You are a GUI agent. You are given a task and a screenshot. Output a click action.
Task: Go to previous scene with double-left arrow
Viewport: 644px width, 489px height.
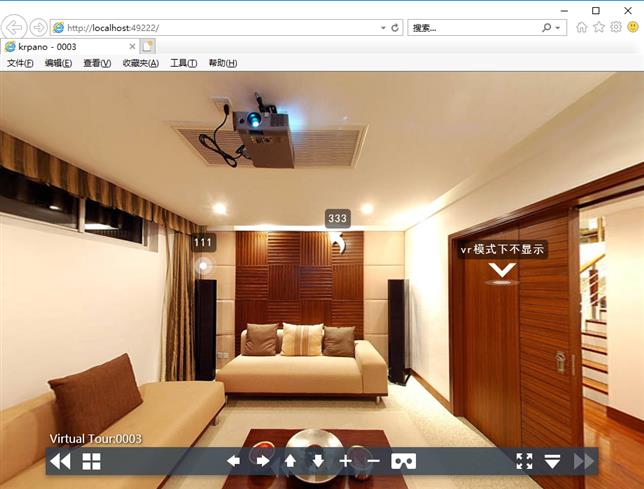click(x=60, y=461)
